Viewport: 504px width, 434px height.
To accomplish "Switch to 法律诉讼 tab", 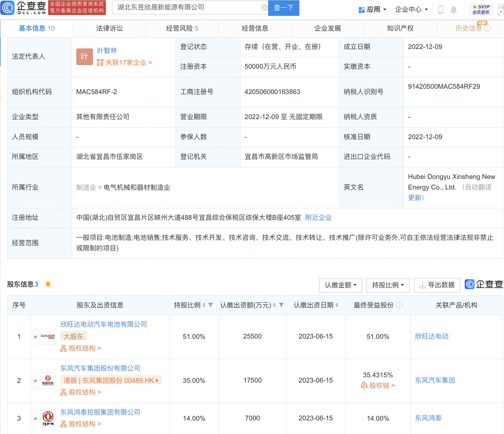I will (x=109, y=28).
